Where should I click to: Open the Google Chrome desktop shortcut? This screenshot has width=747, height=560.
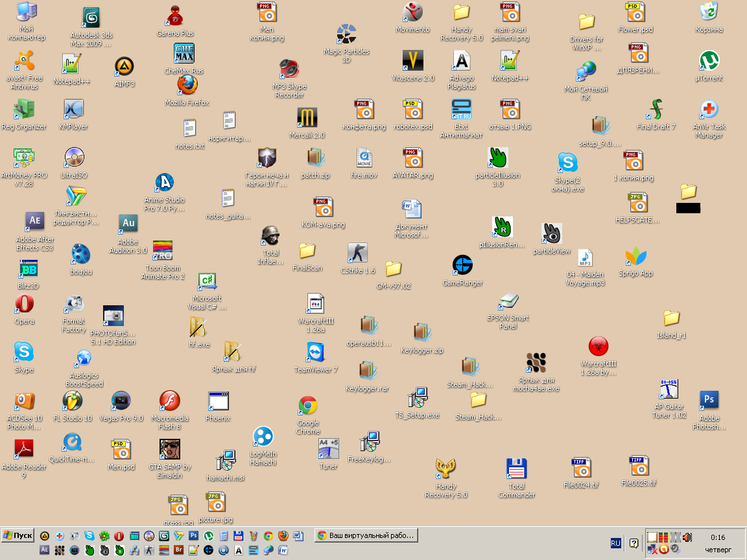pos(308,406)
